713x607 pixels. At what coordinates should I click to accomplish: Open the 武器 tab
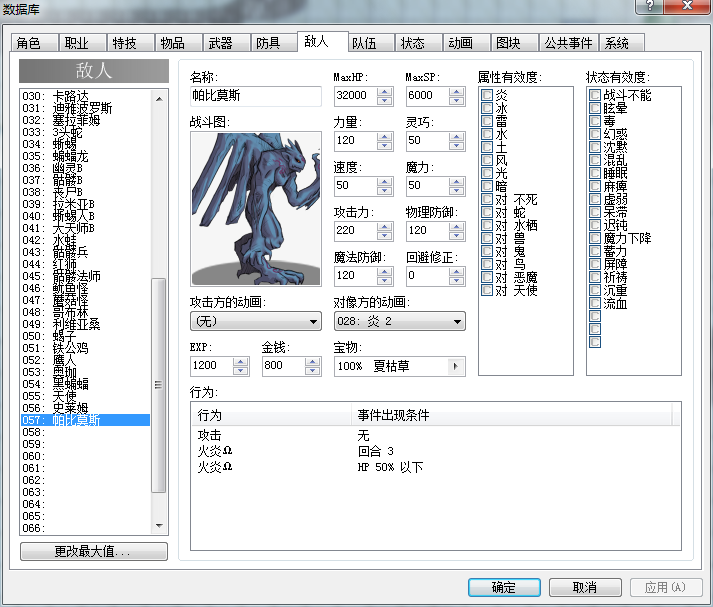(x=226, y=43)
